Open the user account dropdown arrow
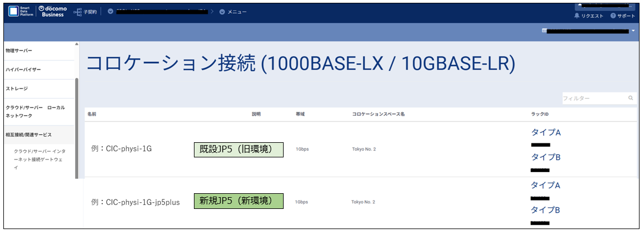Viewport: 644px width, 233px height. 633,31
